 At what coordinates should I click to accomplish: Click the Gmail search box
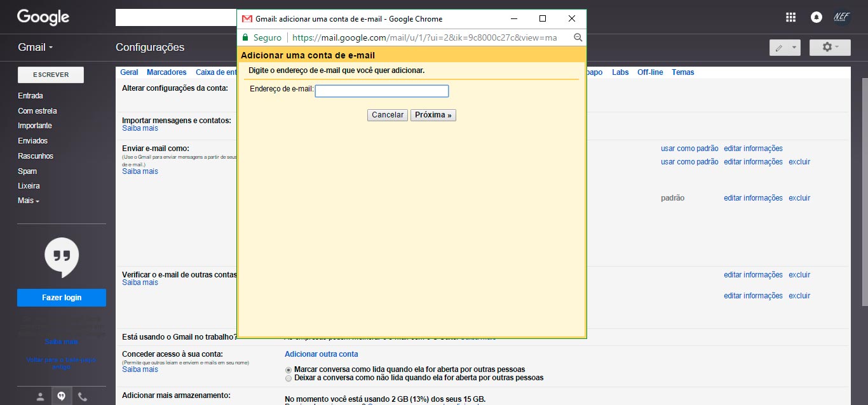176,18
